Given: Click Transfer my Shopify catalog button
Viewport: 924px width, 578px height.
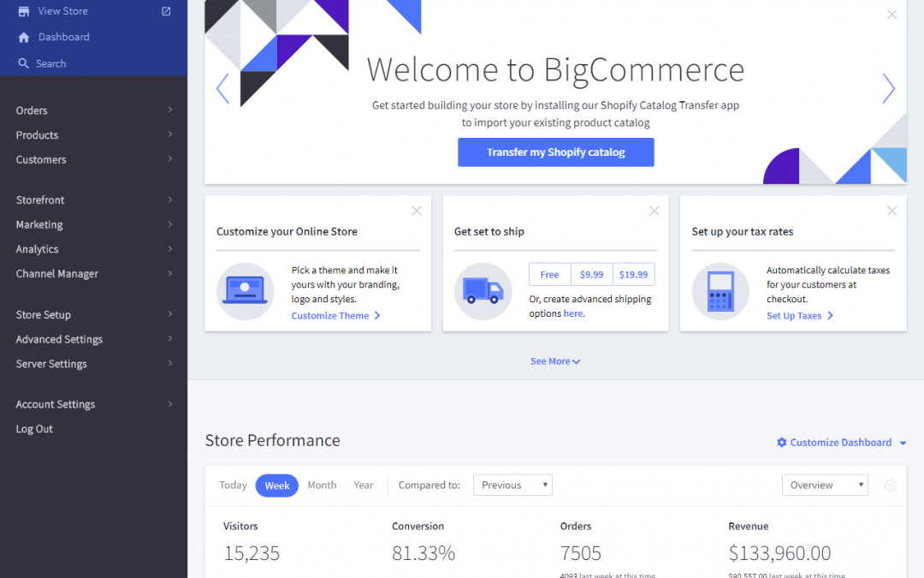Looking at the screenshot, I should (x=556, y=152).
